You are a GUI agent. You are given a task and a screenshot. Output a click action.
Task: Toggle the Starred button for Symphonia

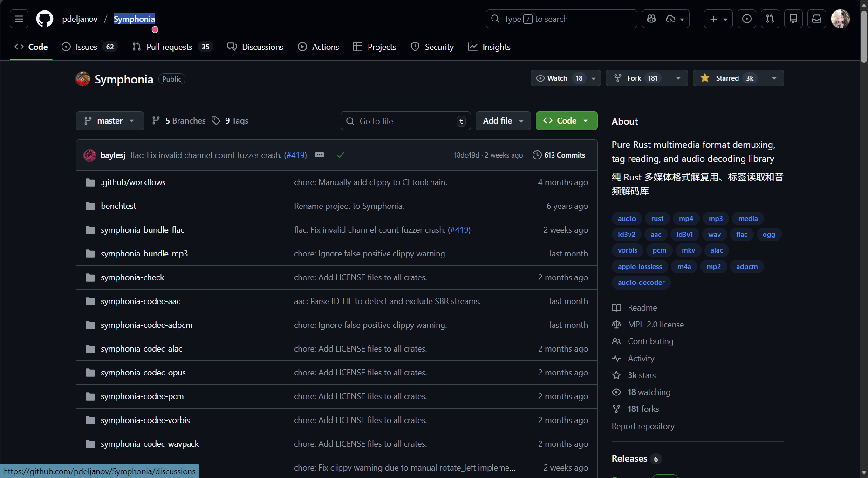tap(729, 78)
